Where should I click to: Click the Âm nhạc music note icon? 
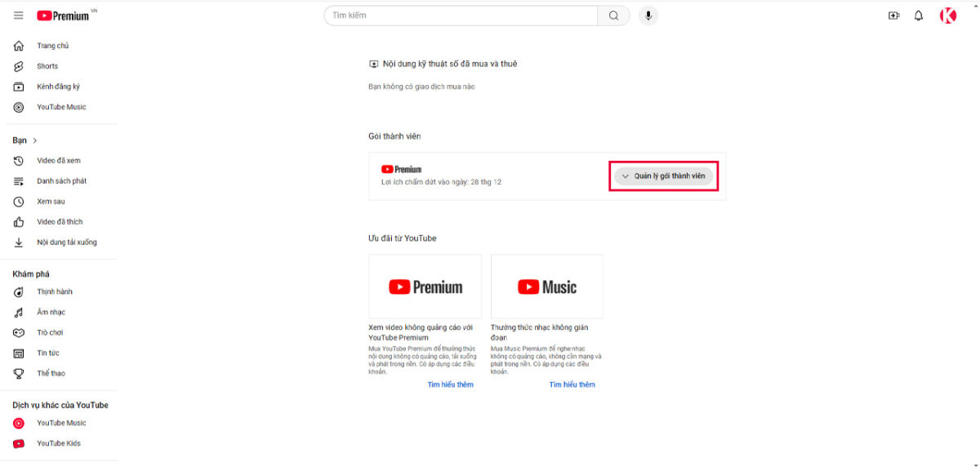pos(19,313)
